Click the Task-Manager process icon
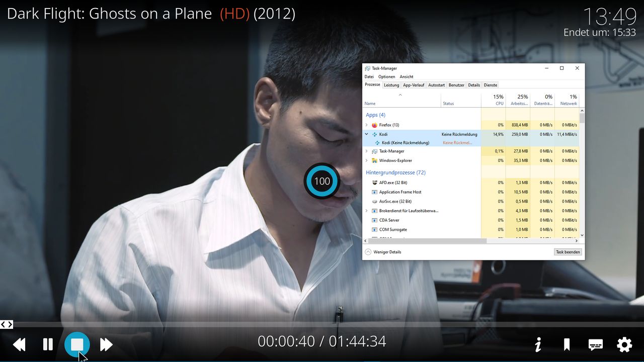This screenshot has height=362, width=644. click(374, 151)
